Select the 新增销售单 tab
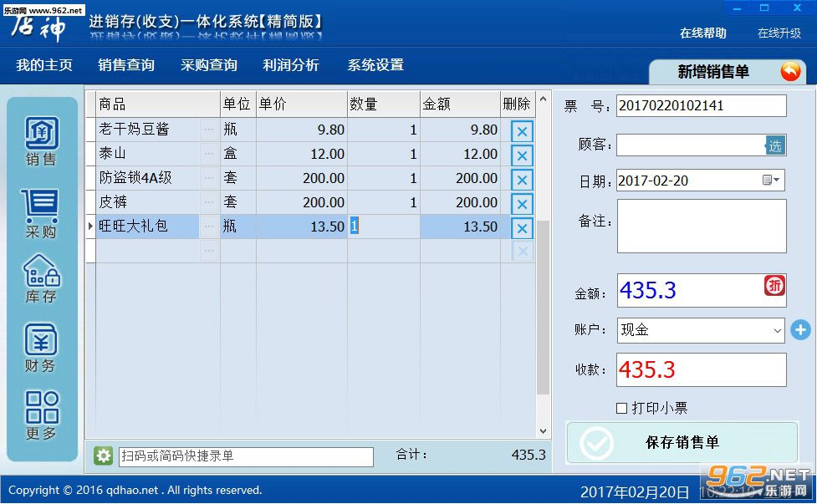The height and width of the screenshot is (504, 817). (x=728, y=72)
